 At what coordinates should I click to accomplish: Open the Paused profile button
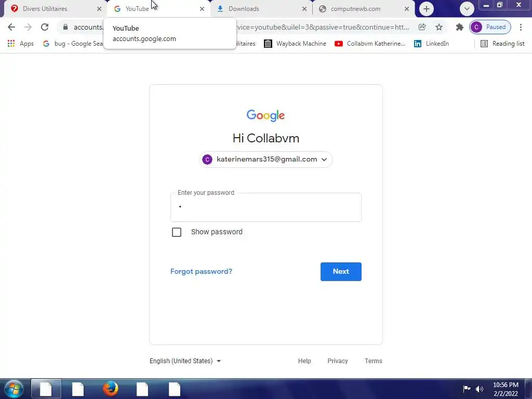[x=490, y=27]
